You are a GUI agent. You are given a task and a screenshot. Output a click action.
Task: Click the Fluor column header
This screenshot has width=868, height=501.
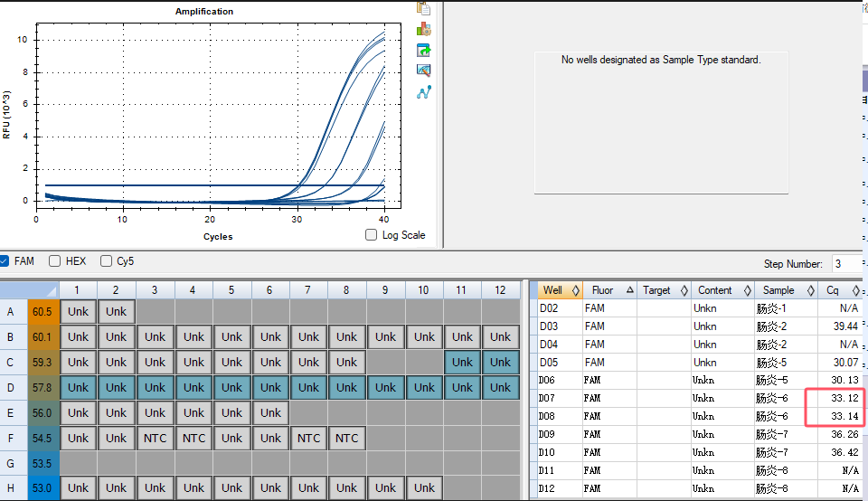609,290
